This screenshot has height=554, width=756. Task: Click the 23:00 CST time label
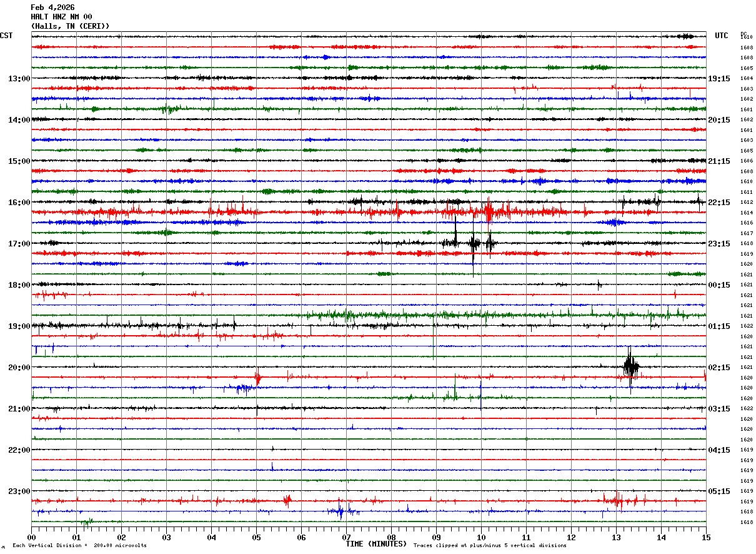click(19, 491)
